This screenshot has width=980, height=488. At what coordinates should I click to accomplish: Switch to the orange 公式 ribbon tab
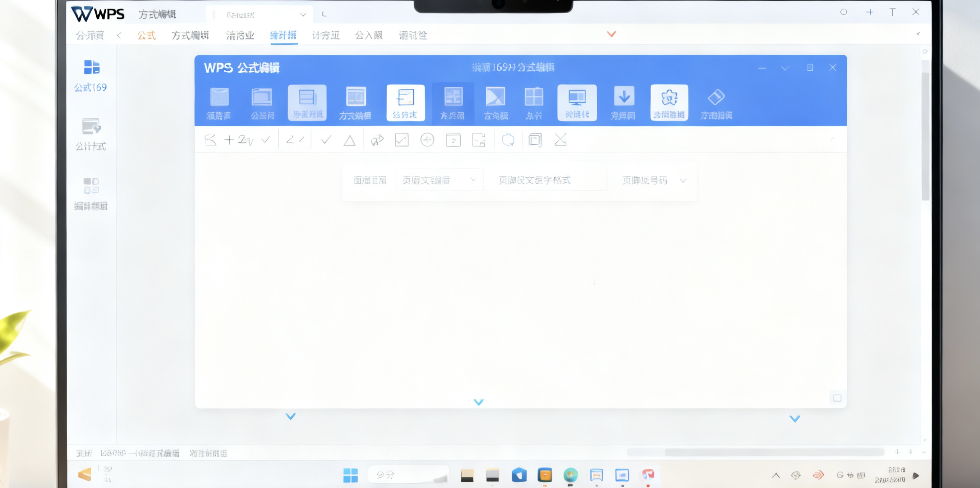click(146, 35)
